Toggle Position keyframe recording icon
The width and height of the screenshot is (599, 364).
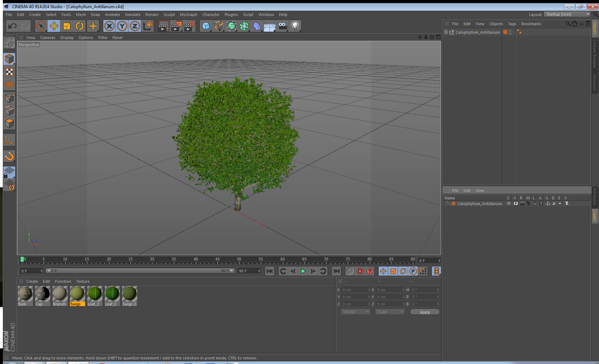(383, 271)
